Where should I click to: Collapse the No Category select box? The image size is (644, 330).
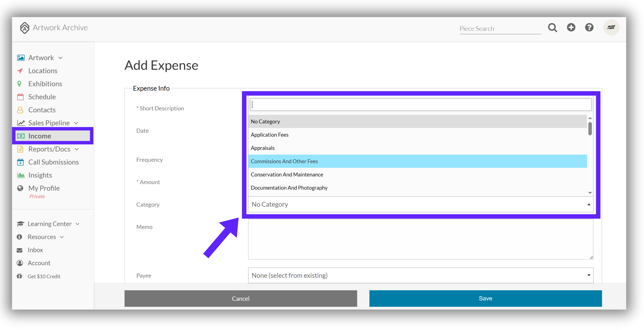420,204
